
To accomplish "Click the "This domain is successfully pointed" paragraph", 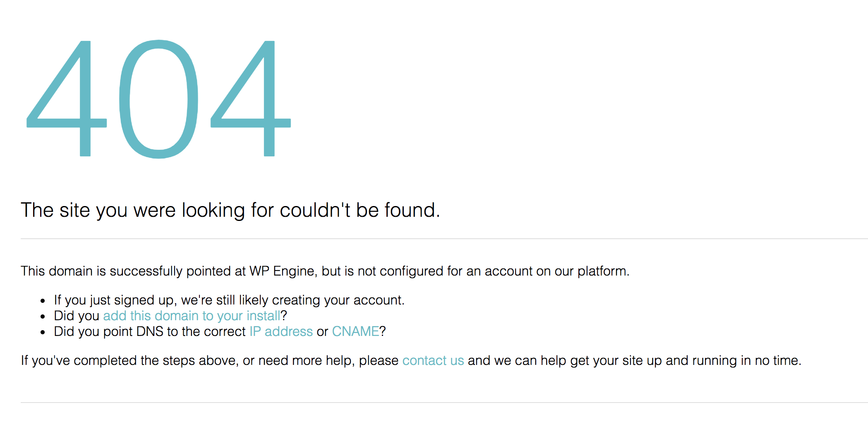I will (x=325, y=271).
